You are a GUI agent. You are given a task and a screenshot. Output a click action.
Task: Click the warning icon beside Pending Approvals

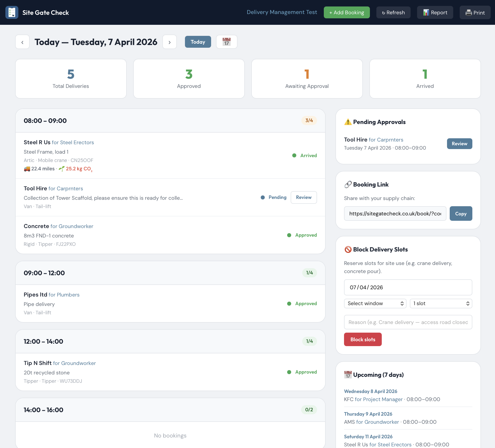(x=348, y=122)
